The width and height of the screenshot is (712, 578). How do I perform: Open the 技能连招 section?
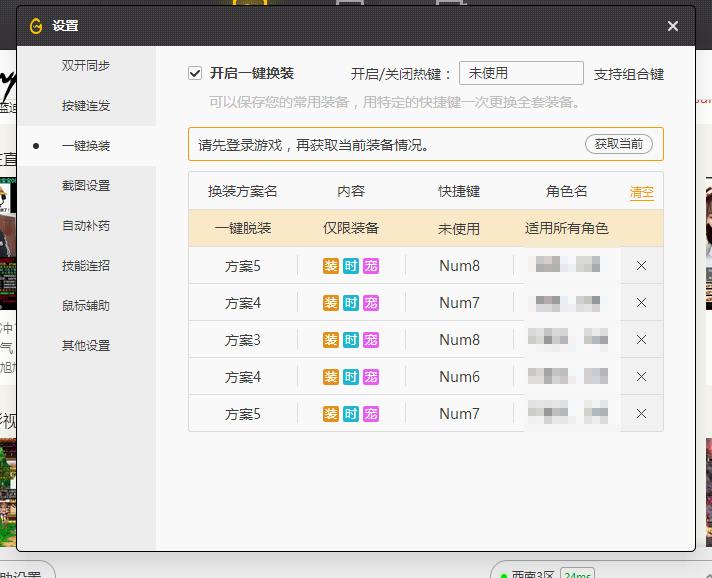(86, 266)
